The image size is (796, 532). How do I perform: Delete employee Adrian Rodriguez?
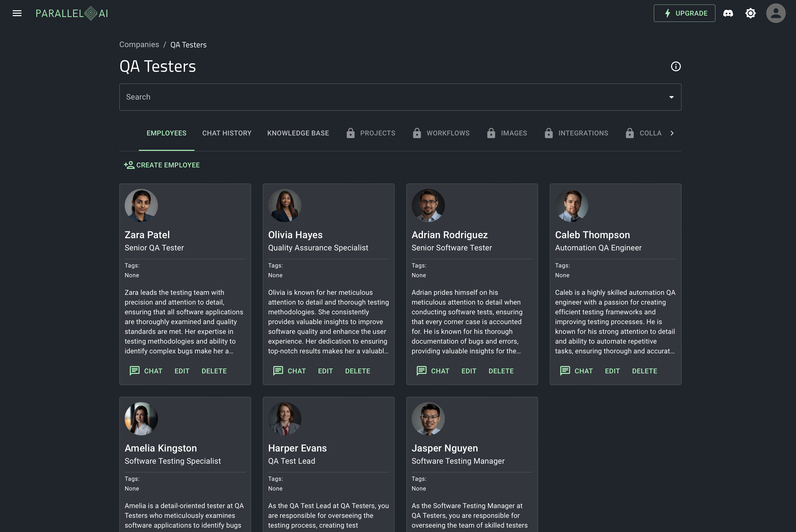coord(501,371)
